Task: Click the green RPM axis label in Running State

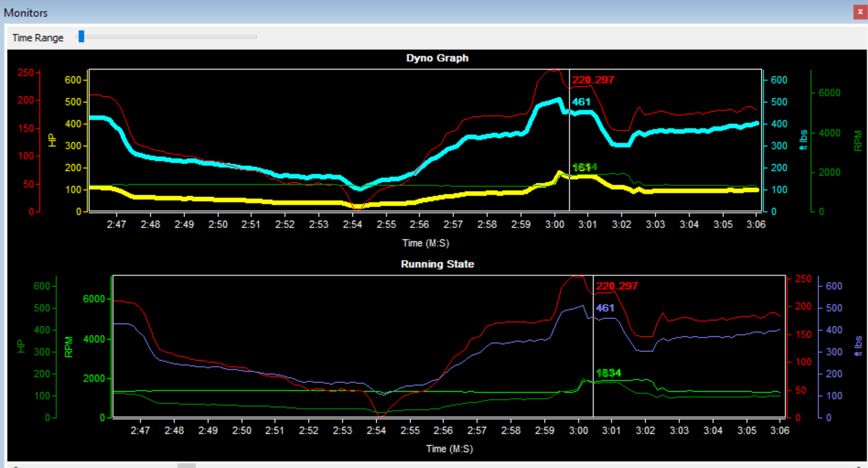Action: click(68, 347)
